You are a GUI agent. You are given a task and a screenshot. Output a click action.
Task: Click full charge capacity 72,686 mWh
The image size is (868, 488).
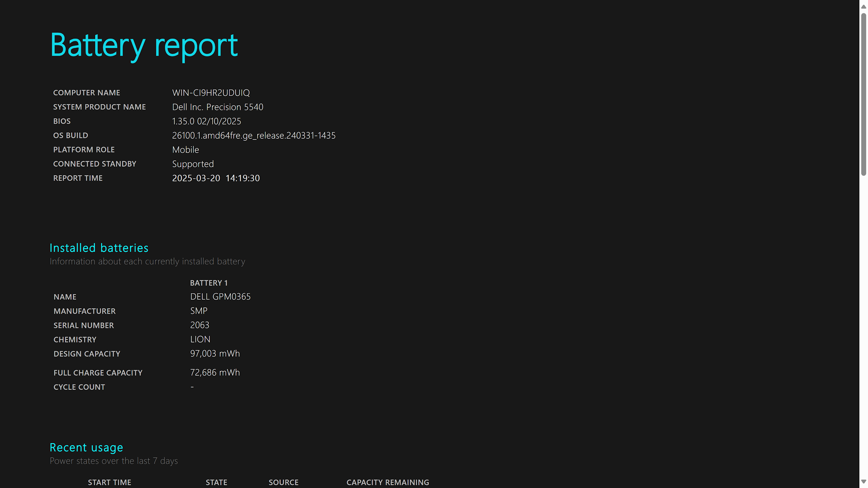[x=215, y=373]
